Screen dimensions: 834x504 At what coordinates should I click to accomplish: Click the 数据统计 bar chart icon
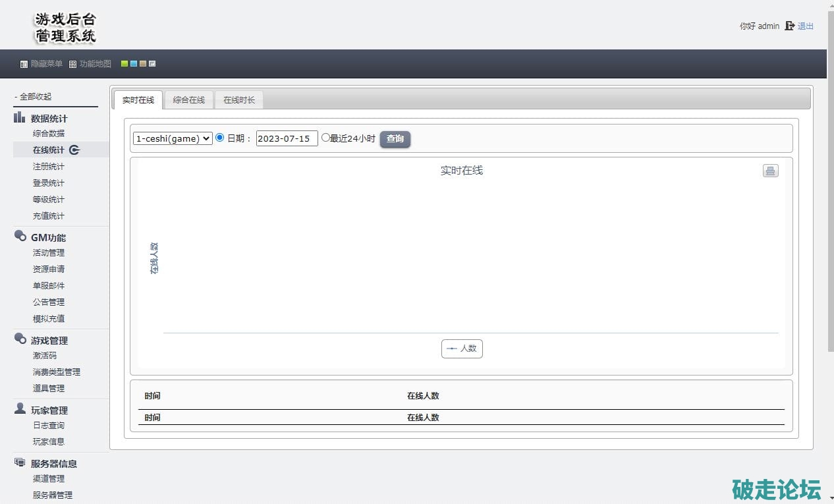point(20,118)
